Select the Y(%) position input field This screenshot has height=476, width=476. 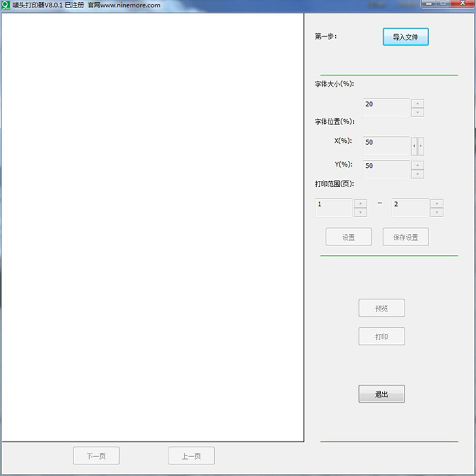(386, 169)
